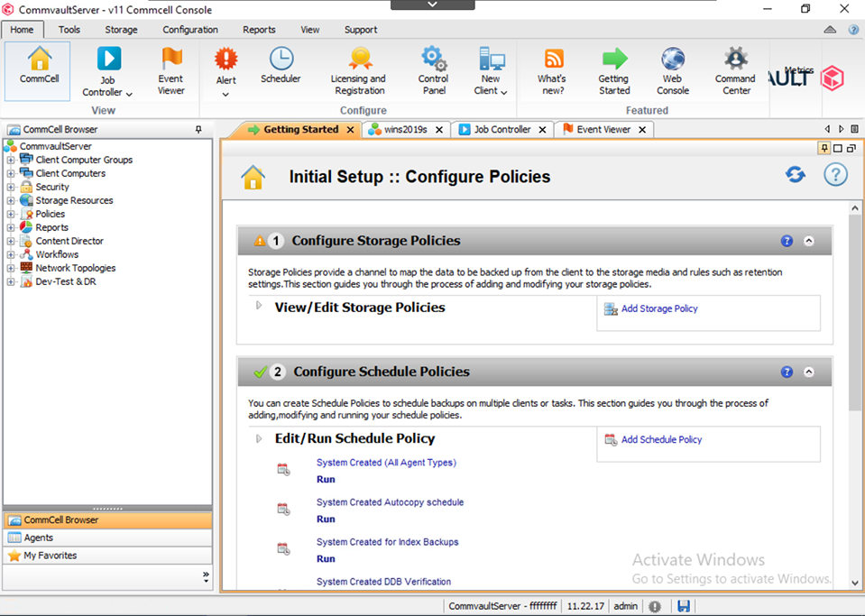Image resolution: width=865 pixels, height=616 pixels.
Task: Pin the CommCell Browser pane
Action: 198,130
